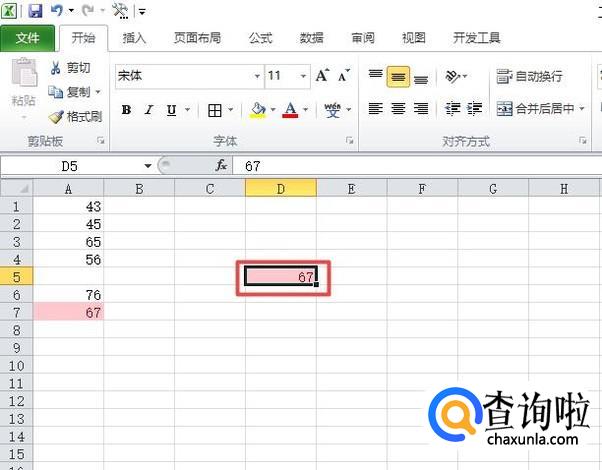Image resolution: width=602 pixels, height=470 pixels.
Task: Click the Paste (粘贴) icon
Action: pyautogui.click(x=24, y=72)
